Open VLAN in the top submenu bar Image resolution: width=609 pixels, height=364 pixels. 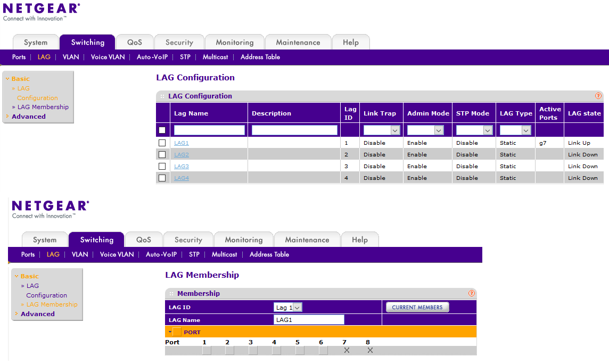point(70,57)
